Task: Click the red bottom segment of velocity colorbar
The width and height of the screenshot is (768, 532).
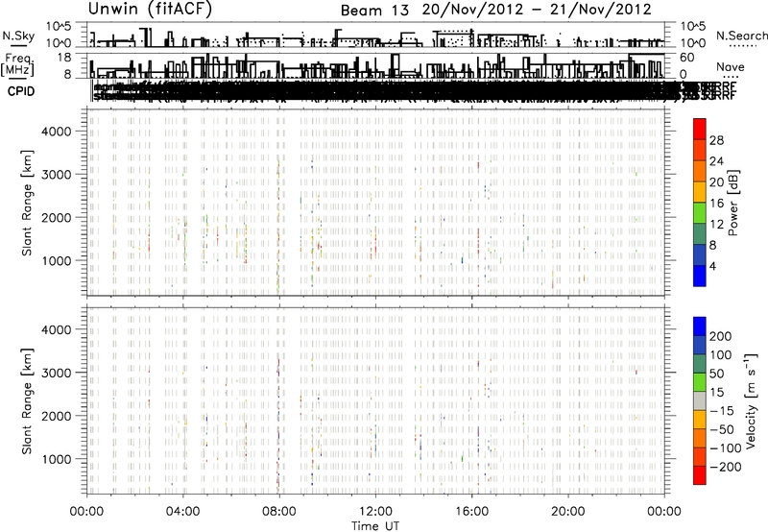Action: 700,475
